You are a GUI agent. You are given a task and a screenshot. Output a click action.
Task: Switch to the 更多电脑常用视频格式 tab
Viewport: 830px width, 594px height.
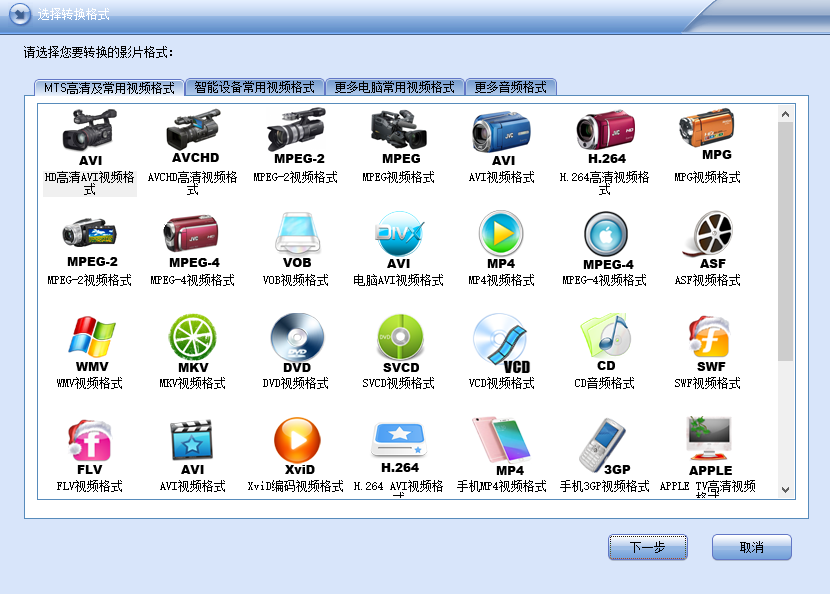pos(394,87)
